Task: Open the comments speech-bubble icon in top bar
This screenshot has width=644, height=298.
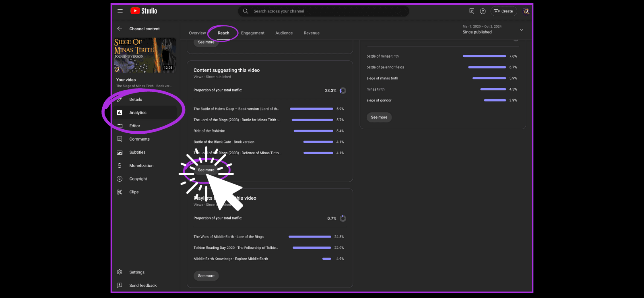Action: 472,11
